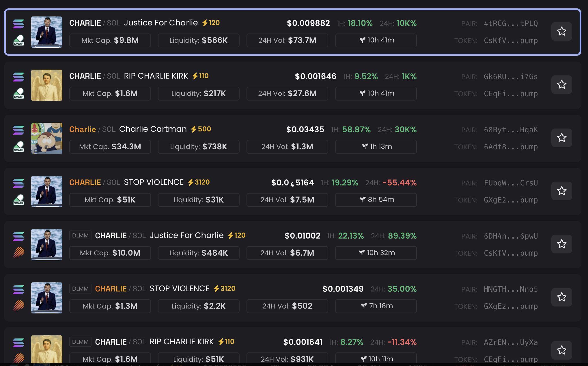Open Charlie Cartman token thumbnail
The width and height of the screenshot is (588, 366).
(x=47, y=138)
